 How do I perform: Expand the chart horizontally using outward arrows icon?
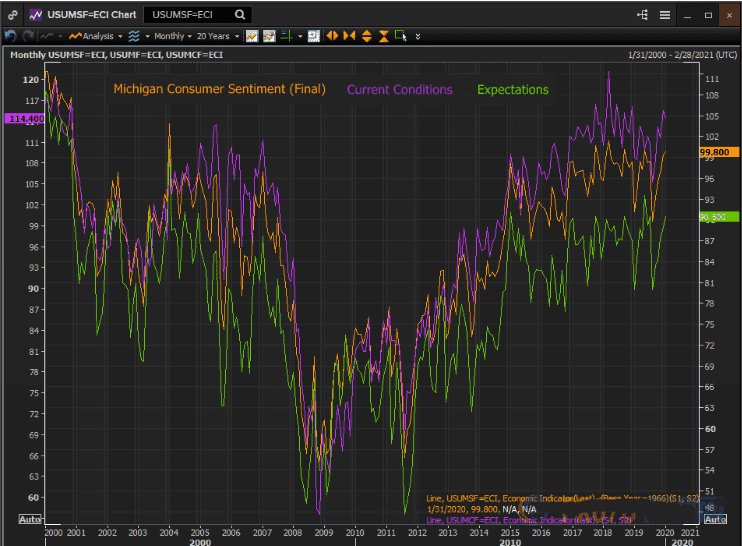click(332, 35)
